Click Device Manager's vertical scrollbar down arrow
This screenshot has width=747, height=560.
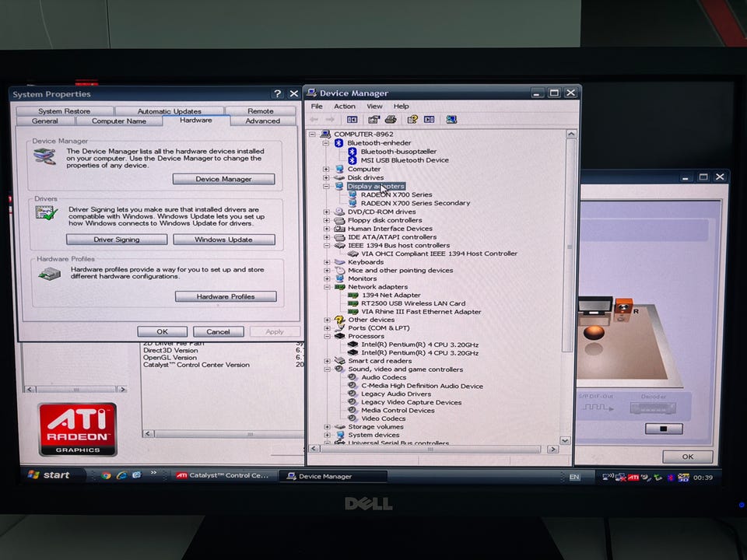[565, 440]
